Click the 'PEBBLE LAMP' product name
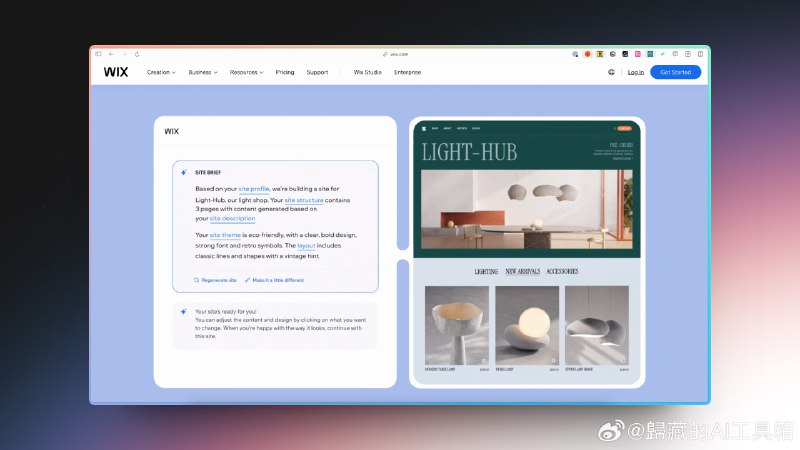This screenshot has width=800, height=450. point(505,369)
